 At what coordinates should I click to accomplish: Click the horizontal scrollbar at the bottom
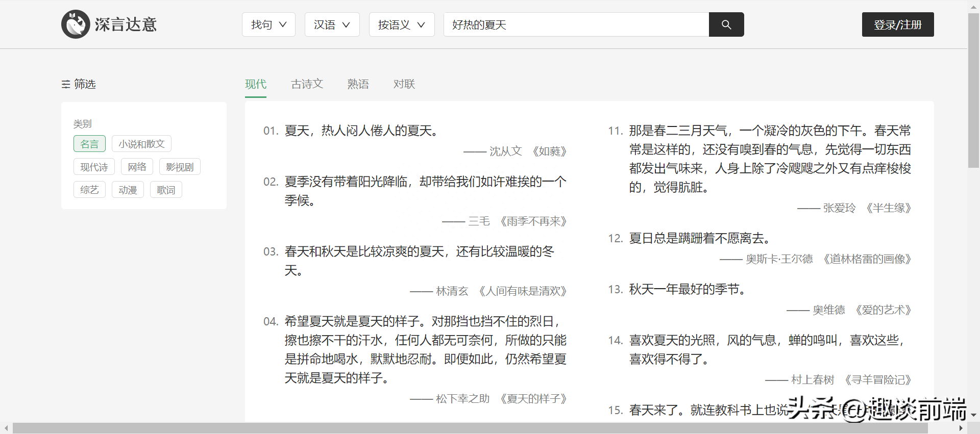tap(470, 428)
